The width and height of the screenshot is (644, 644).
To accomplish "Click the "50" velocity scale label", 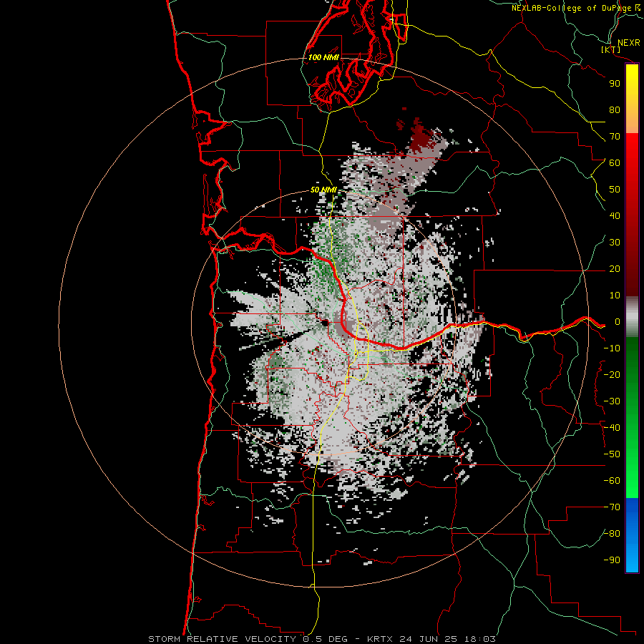I will 615,190.
